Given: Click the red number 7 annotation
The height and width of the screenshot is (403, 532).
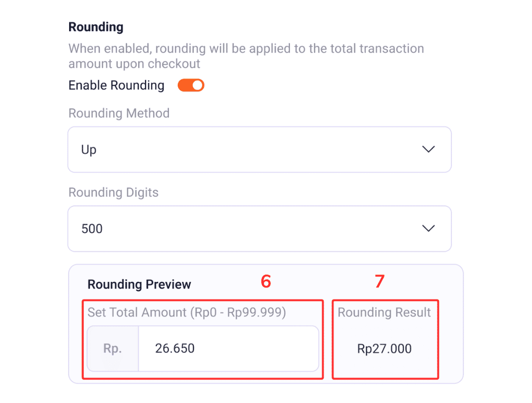Looking at the screenshot, I should pos(380,281).
